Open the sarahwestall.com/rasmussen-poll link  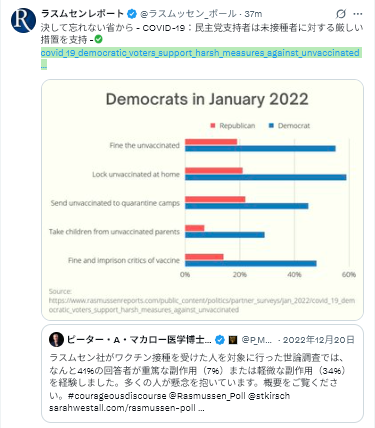pyautogui.click(x=126, y=408)
